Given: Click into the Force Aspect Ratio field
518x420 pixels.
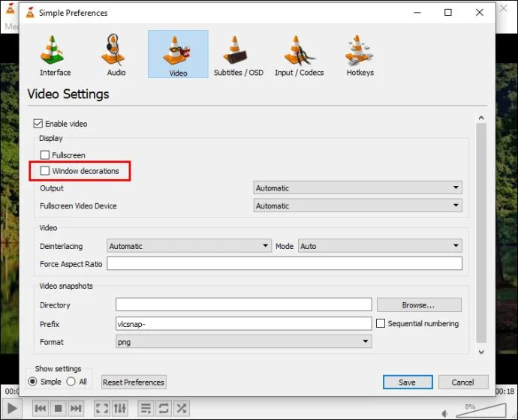Looking at the screenshot, I should click(x=284, y=263).
